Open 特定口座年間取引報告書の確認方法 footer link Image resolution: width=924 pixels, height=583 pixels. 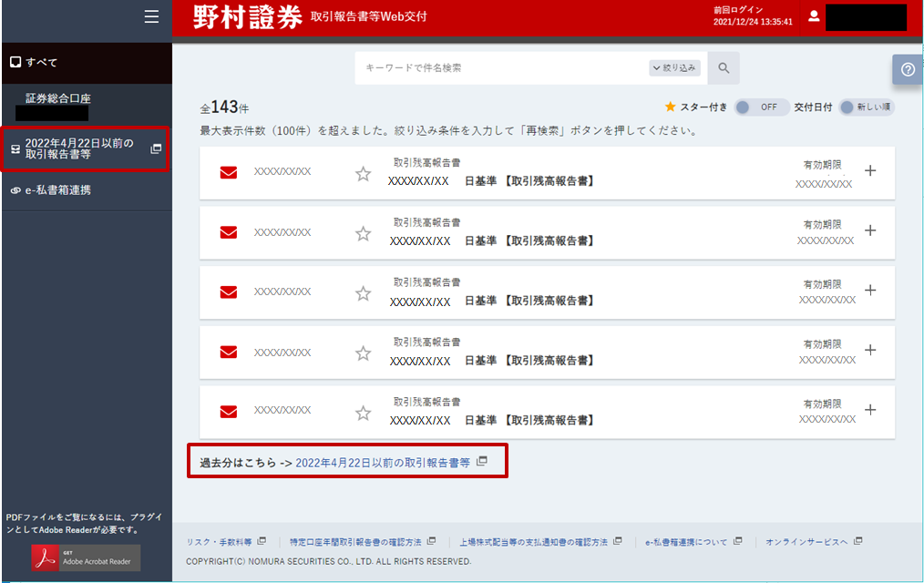pyautogui.click(x=355, y=542)
